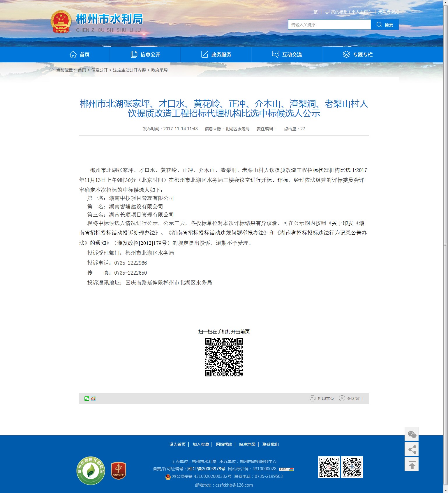Click the small house icon in breadcrumb
This screenshot has height=493, width=448.
coord(52,70)
